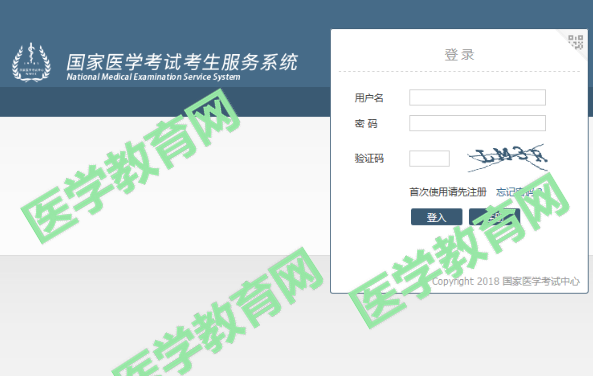Click the 医学教育网 watermark below the header

[x=130, y=166]
